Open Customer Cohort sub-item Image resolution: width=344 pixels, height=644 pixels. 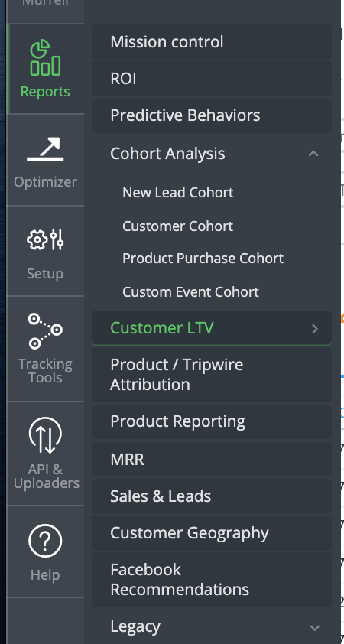coord(178,226)
